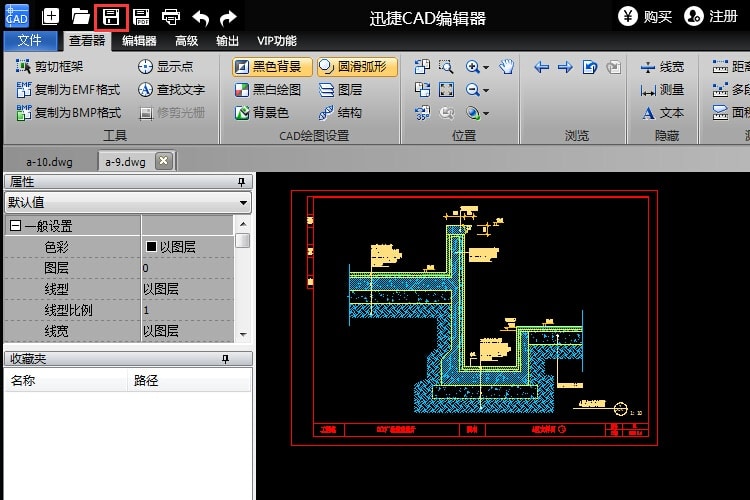Click the Print icon

coord(171,16)
